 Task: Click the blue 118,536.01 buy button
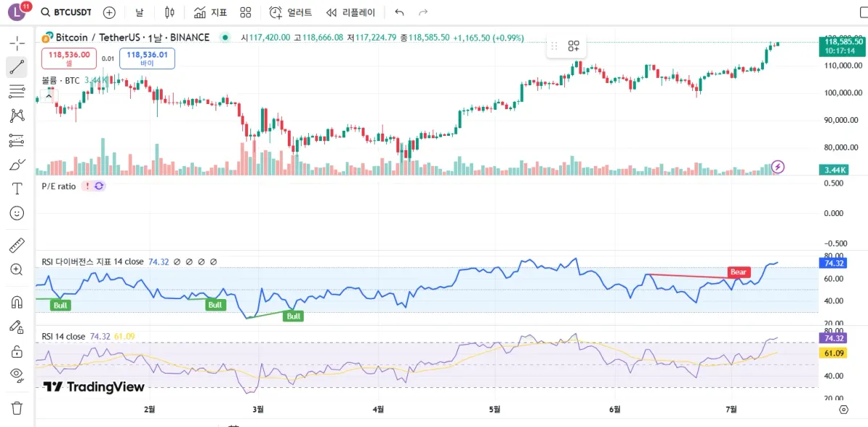147,58
